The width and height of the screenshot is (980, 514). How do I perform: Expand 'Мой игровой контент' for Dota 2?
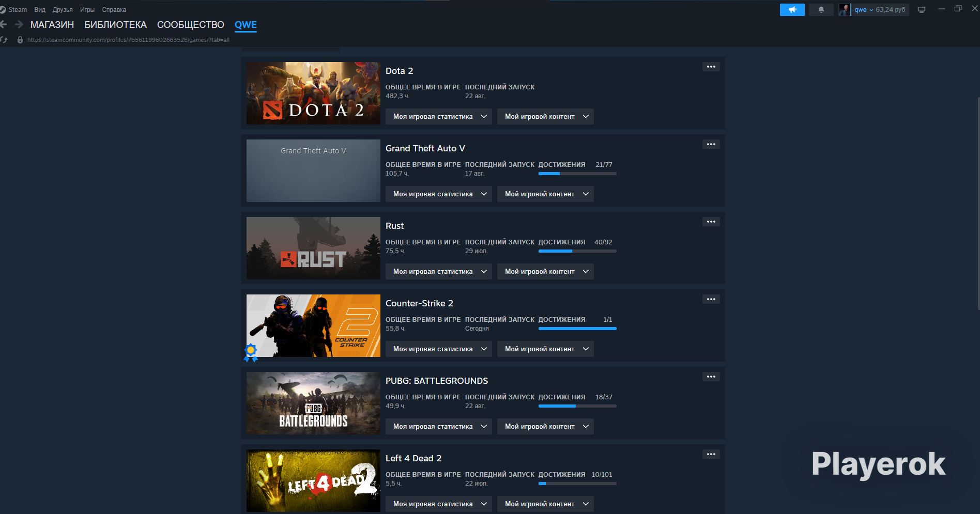pos(545,117)
